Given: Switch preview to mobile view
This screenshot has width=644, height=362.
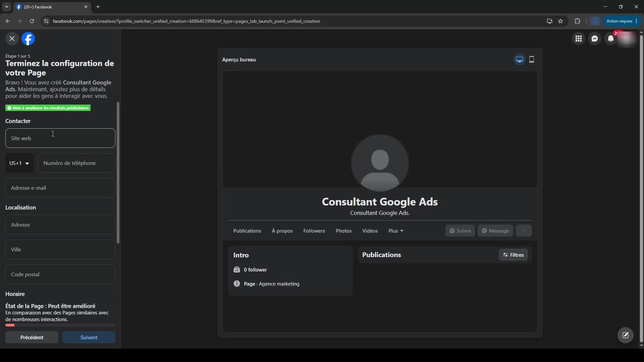Looking at the screenshot, I should click(x=532, y=60).
